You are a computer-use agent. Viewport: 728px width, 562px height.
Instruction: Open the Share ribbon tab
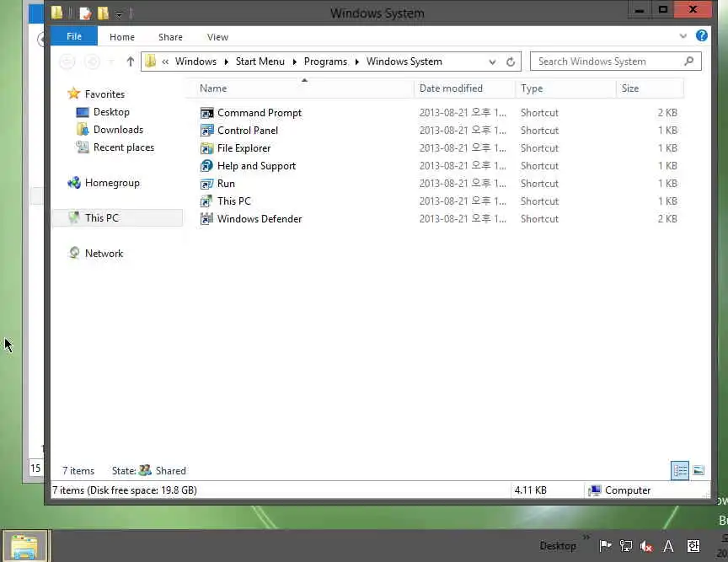point(170,37)
